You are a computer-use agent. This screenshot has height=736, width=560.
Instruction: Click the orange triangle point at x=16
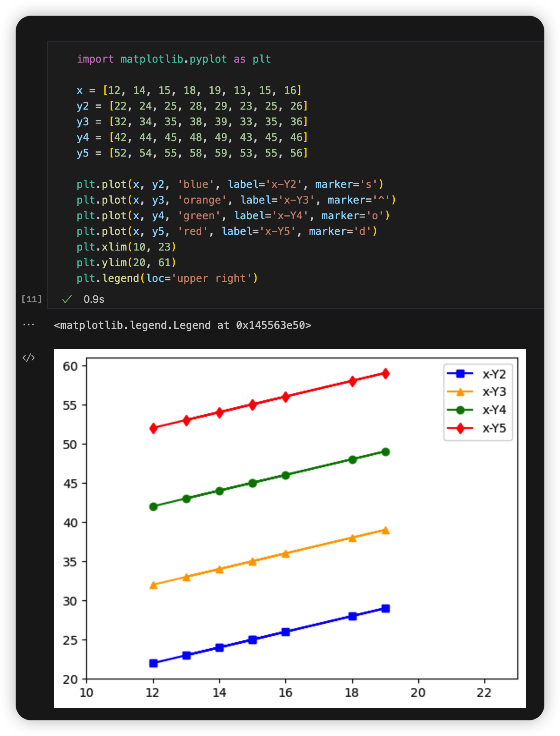286,554
